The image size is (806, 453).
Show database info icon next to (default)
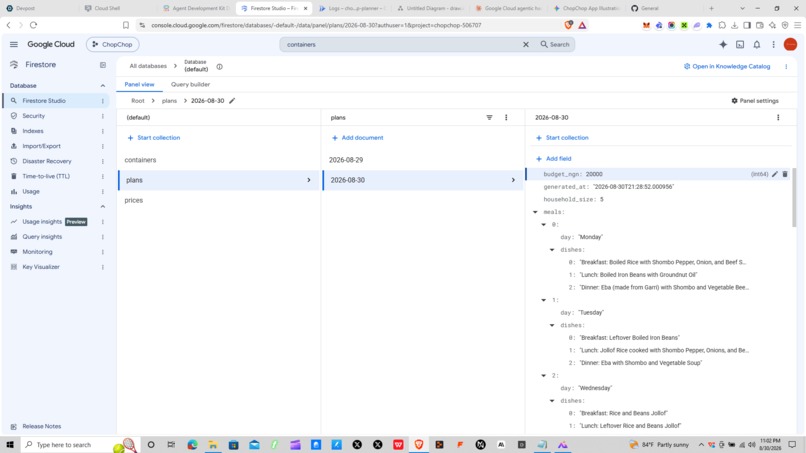[x=219, y=67]
